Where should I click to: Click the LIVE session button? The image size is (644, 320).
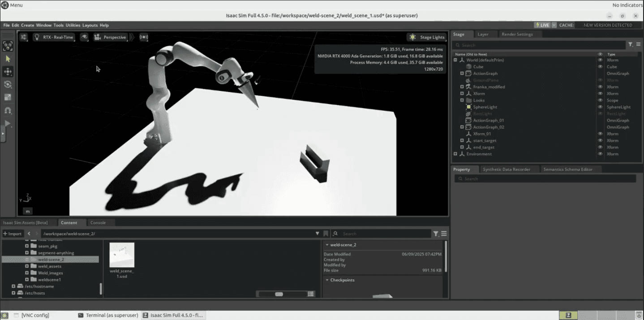tap(542, 25)
